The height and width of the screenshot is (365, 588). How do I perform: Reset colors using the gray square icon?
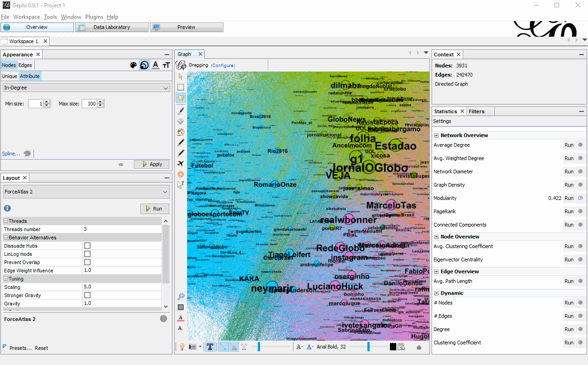181,307
